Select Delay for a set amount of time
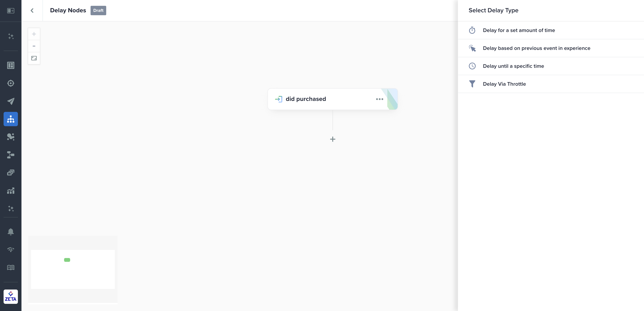The width and height of the screenshot is (644, 311). pos(519,30)
